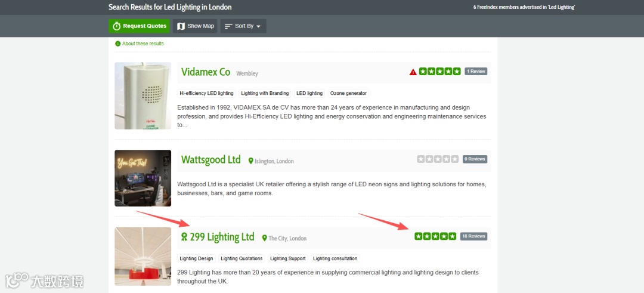Open the 1 Review badge for Vidamex Co
644x293 pixels.
click(476, 72)
